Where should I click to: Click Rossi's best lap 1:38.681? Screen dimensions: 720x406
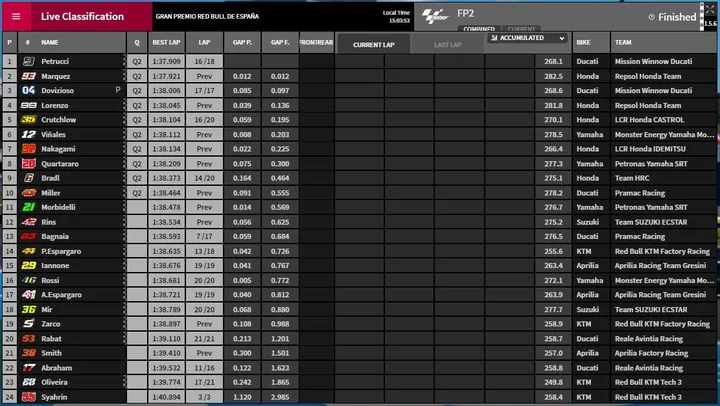166,280
